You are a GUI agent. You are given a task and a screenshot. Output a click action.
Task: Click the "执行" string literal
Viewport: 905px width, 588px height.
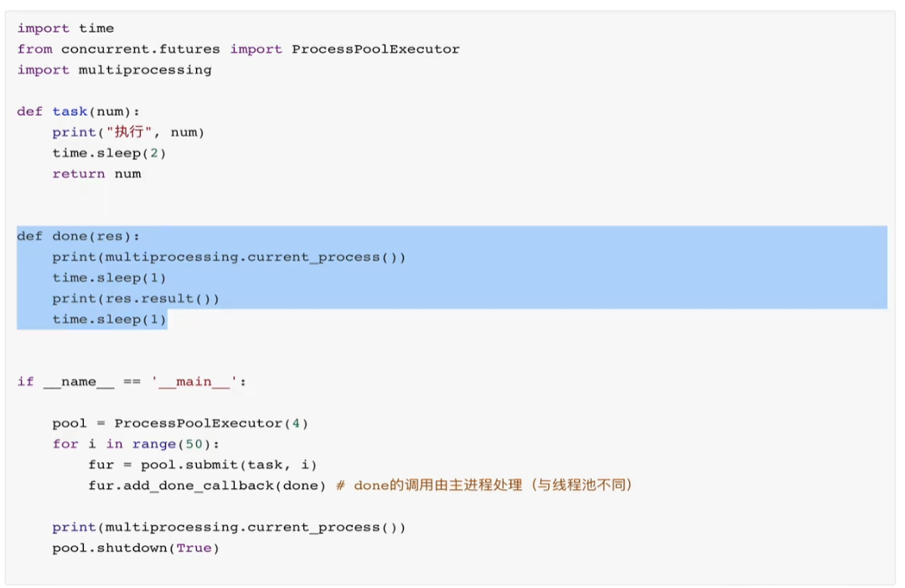129,132
